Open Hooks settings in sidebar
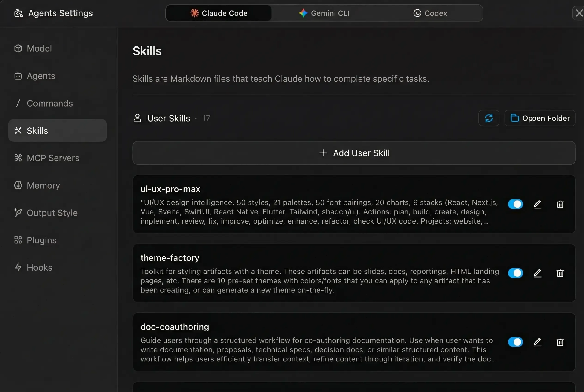 click(40, 267)
